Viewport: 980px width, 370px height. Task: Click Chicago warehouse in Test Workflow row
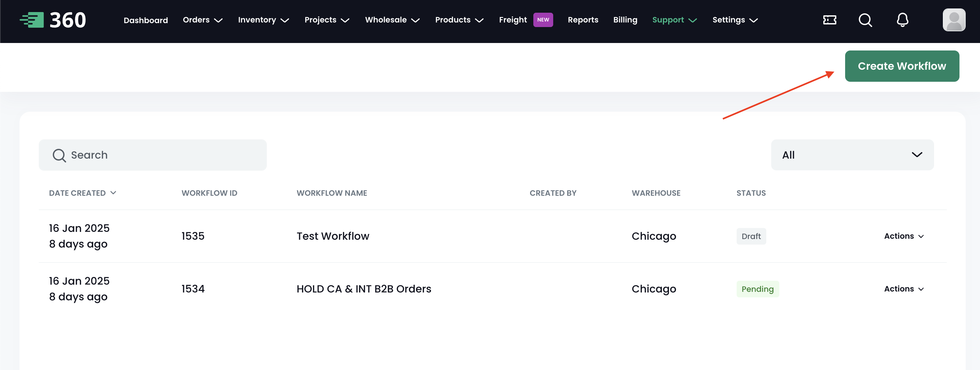[654, 236]
